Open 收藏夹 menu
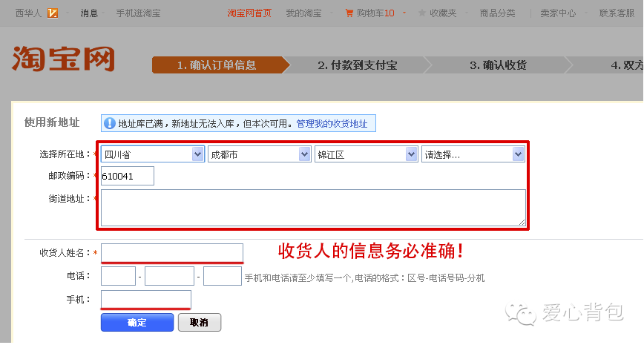Screen dimensions: 644x345 pyautogui.click(x=443, y=13)
